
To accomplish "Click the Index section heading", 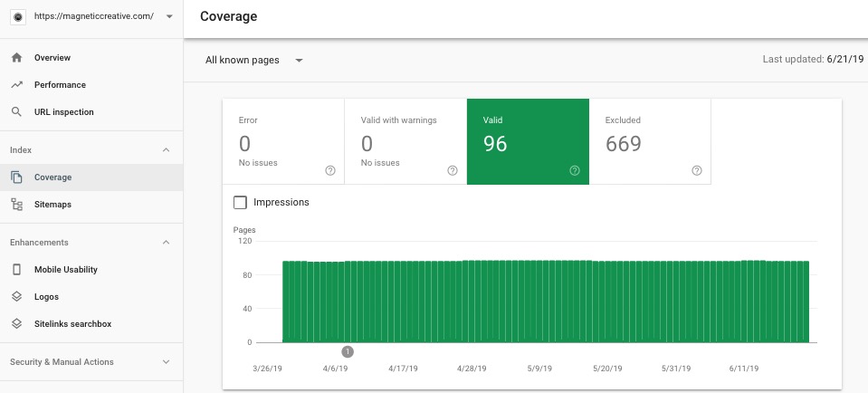I will pyautogui.click(x=21, y=150).
